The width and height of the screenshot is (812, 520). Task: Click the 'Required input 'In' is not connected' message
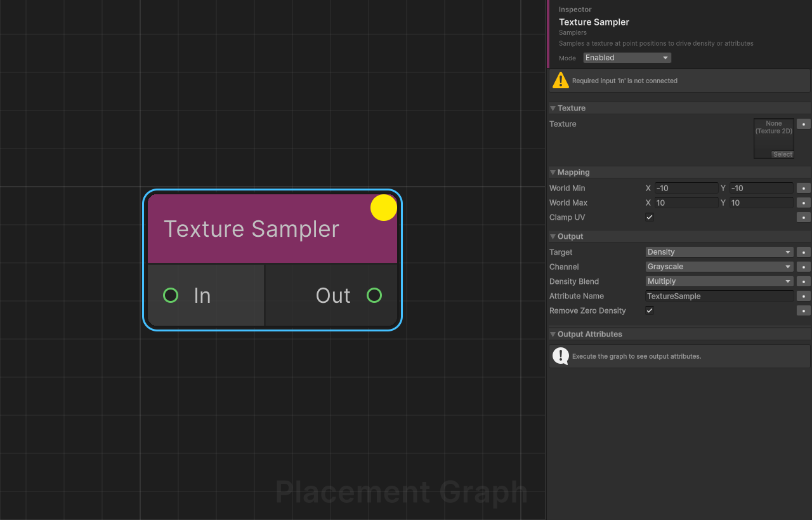625,81
